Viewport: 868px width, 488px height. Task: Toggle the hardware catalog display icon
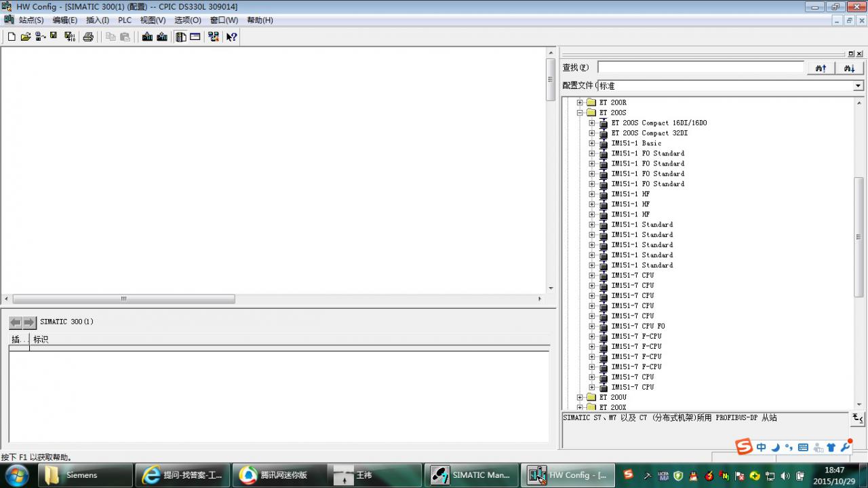pos(181,37)
